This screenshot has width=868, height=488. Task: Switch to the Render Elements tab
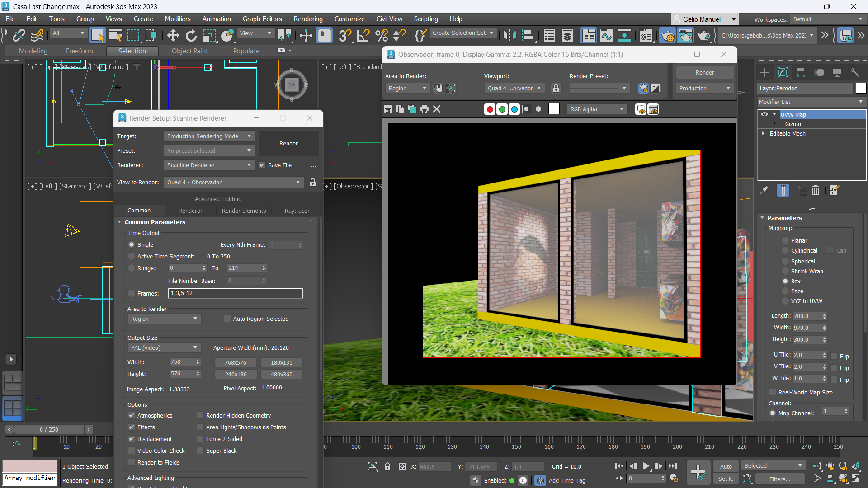pyautogui.click(x=244, y=211)
